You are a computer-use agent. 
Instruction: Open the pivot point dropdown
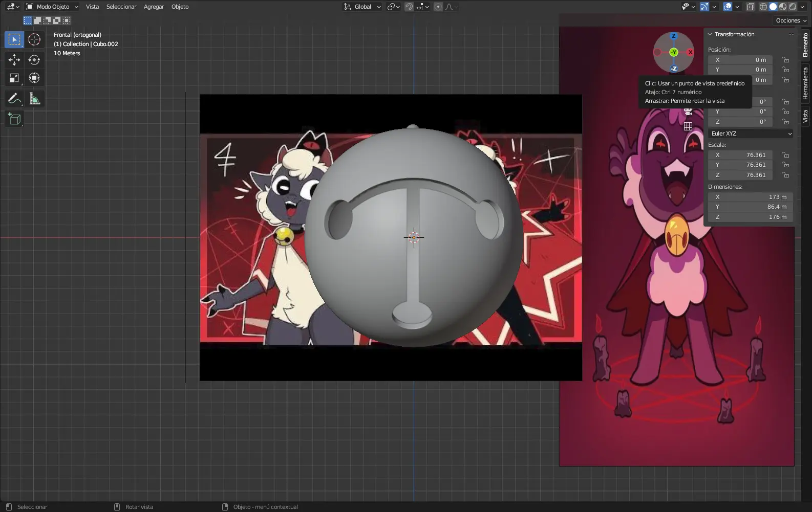point(393,7)
